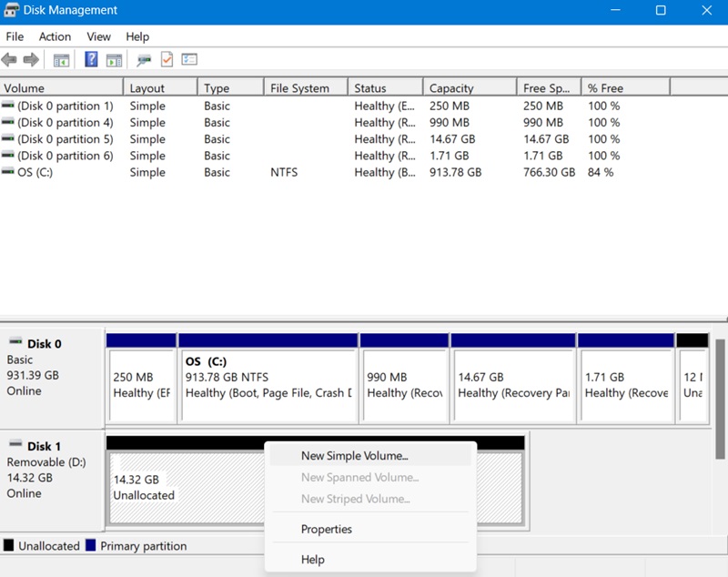Toggle the action pane icon

click(111, 59)
